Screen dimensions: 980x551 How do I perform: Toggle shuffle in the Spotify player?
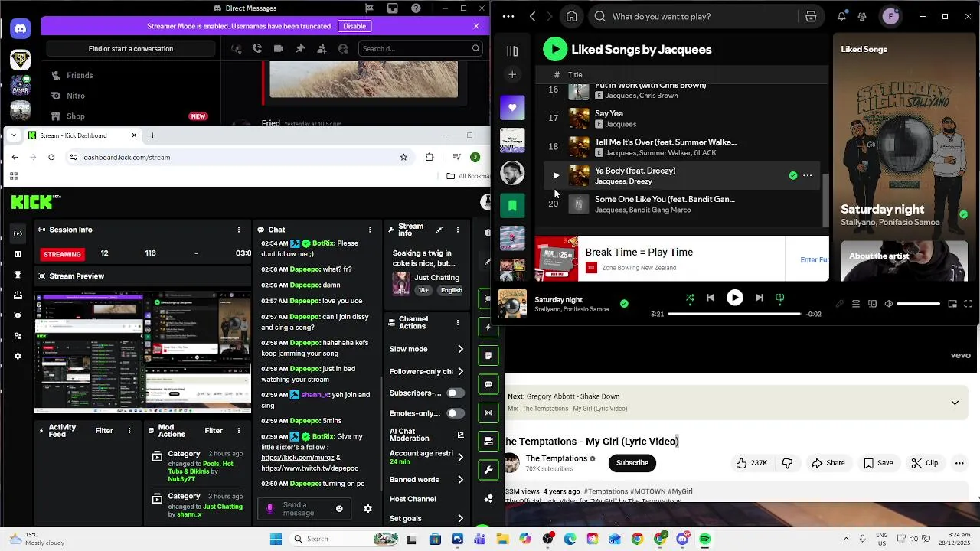click(x=690, y=298)
